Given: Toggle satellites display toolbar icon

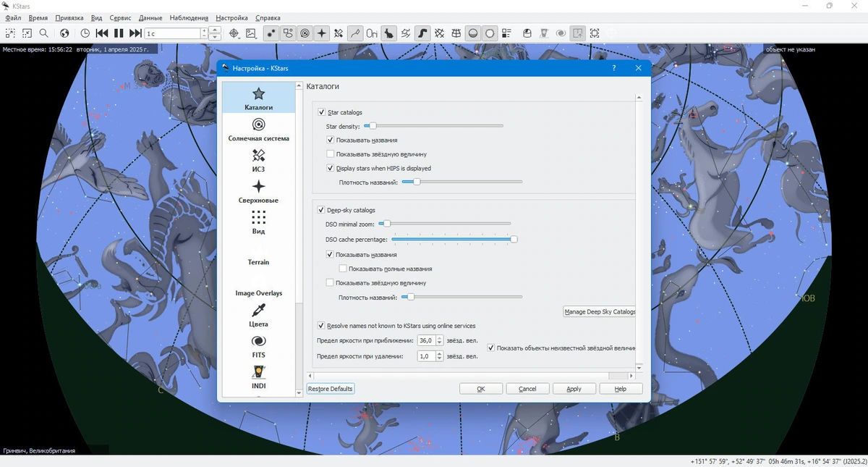Looking at the screenshot, I should tap(339, 33).
